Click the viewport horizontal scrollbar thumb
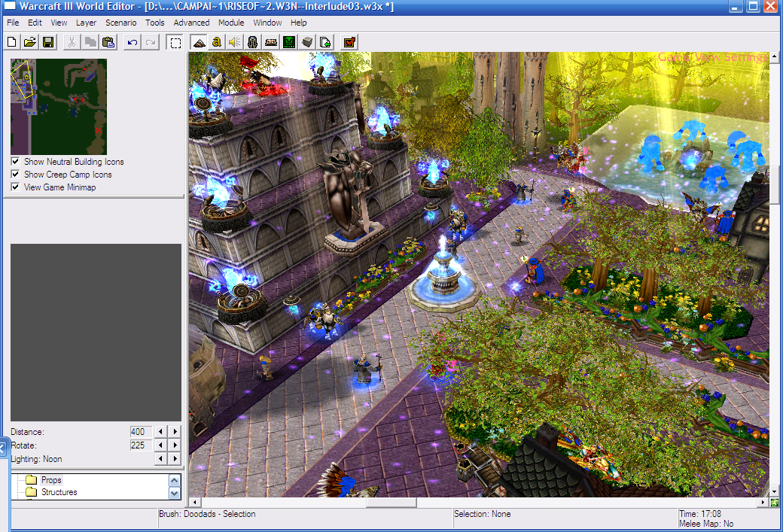The image size is (783, 532). point(391,503)
